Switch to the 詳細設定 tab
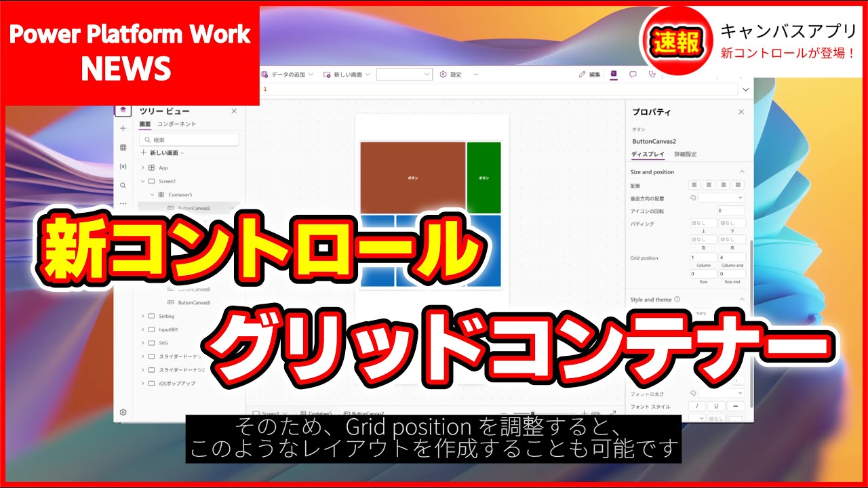Image resolution: width=868 pixels, height=488 pixels. (685, 155)
